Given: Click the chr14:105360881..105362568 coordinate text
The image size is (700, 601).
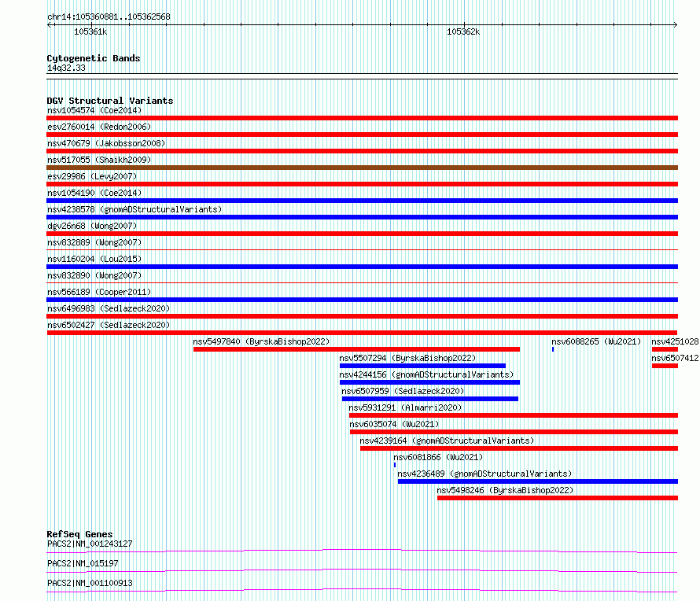Looking at the screenshot, I should pyautogui.click(x=109, y=17).
